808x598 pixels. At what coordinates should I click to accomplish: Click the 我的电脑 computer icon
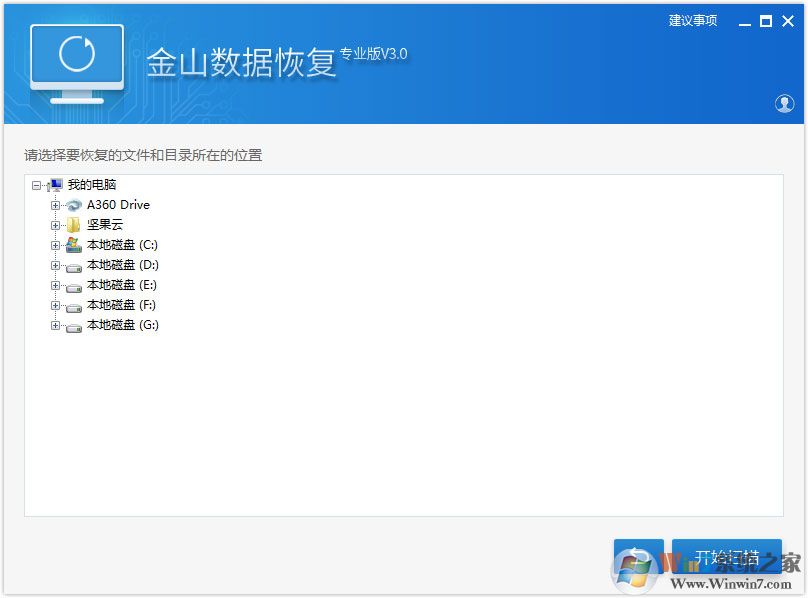pos(55,184)
